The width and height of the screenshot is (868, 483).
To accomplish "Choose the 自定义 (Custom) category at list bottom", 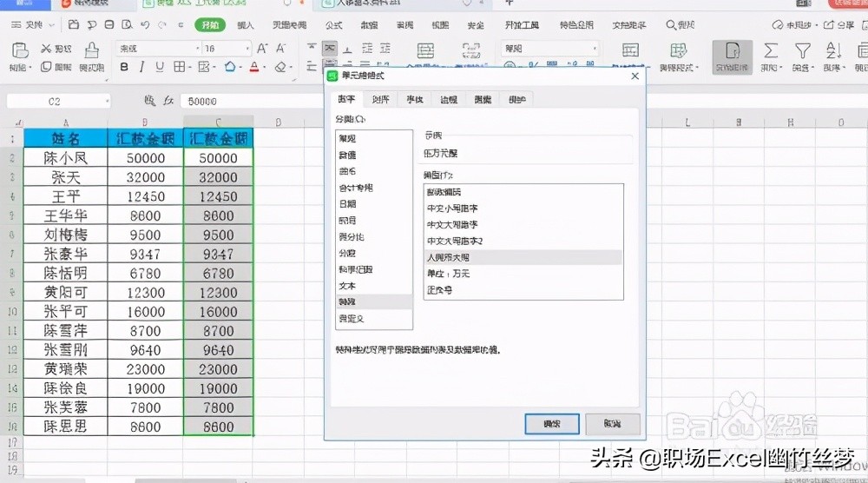I will point(373,319).
